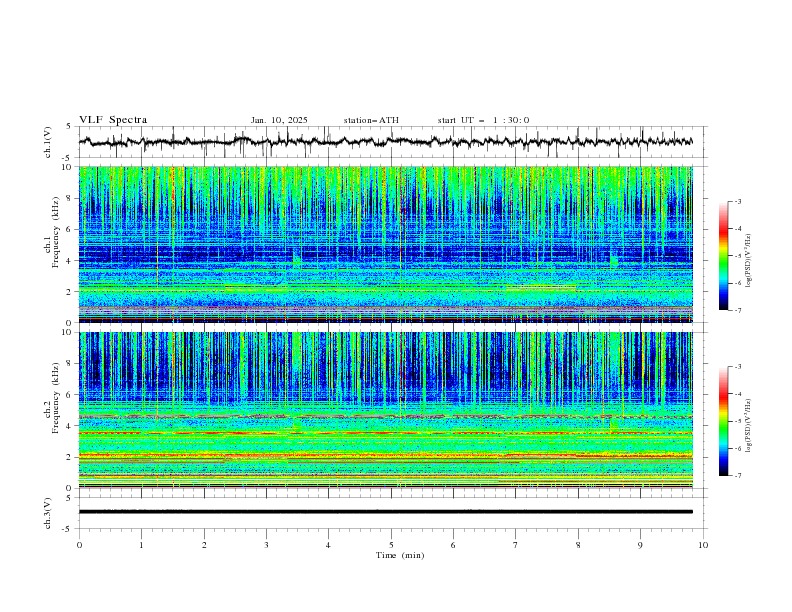Click time axis tick label "7"

[516, 545]
